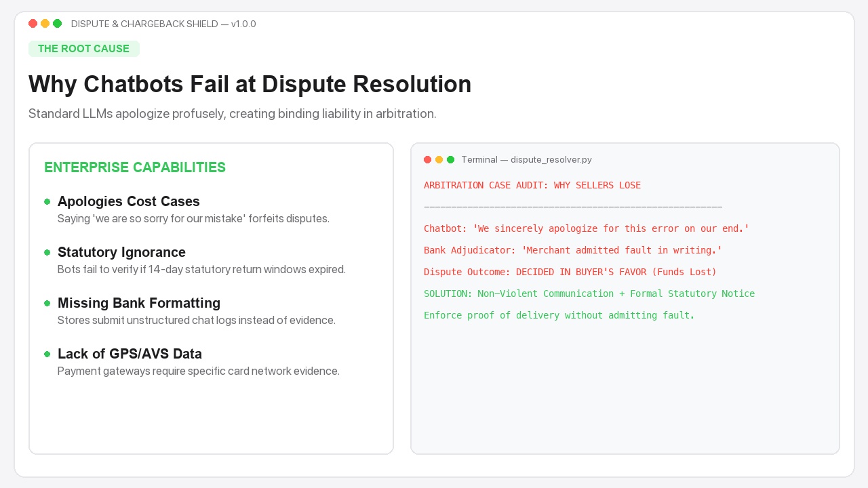Click the Dispute Outcome terminal line
The height and width of the screenshot is (488, 868).
(x=570, y=272)
